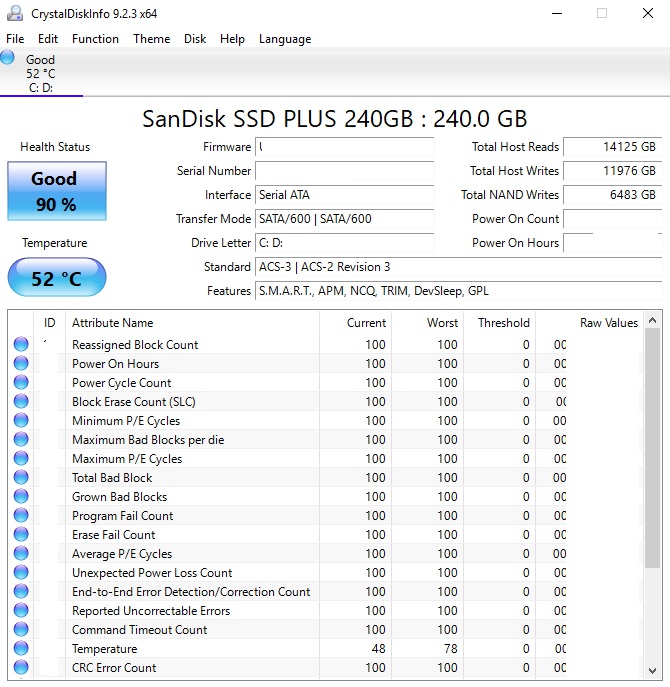
Task: Select the Reassigned Block Count attribute name
Action: [x=135, y=345]
